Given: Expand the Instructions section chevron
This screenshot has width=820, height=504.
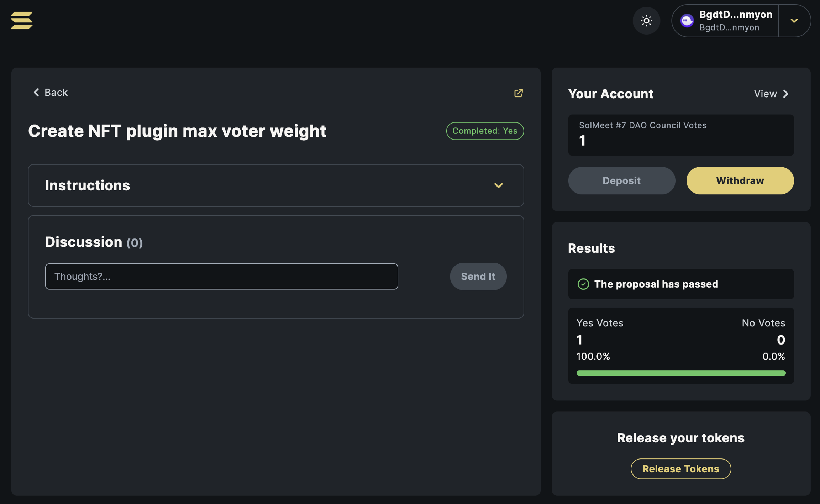Looking at the screenshot, I should (x=498, y=185).
